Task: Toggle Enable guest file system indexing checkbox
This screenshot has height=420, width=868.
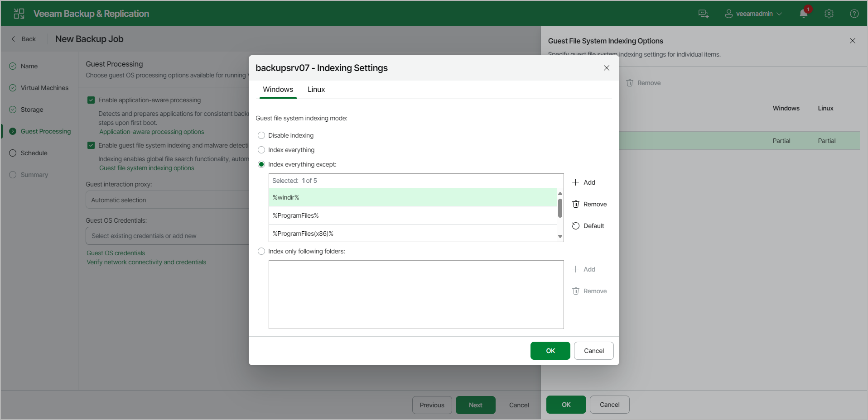Action: [91, 145]
